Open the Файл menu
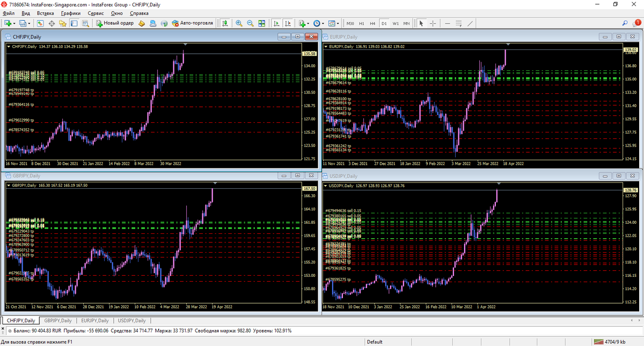This screenshot has width=644, height=346. coord(9,13)
